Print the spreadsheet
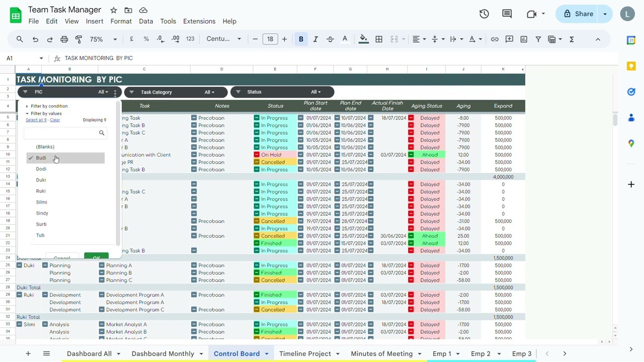 pos(64,39)
